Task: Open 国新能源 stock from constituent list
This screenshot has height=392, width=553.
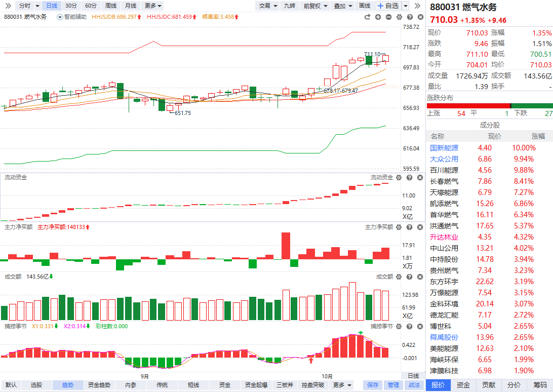Action: tap(444, 148)
